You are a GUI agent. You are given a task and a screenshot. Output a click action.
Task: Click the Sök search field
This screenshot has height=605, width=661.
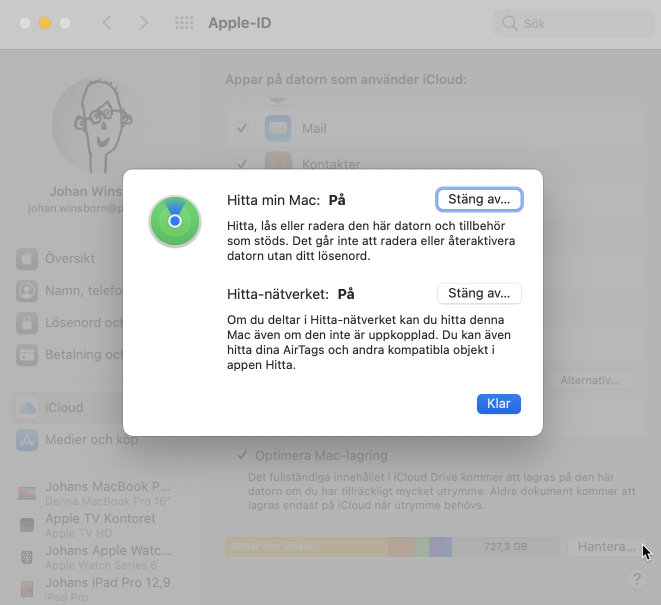(x=573, y=23)
